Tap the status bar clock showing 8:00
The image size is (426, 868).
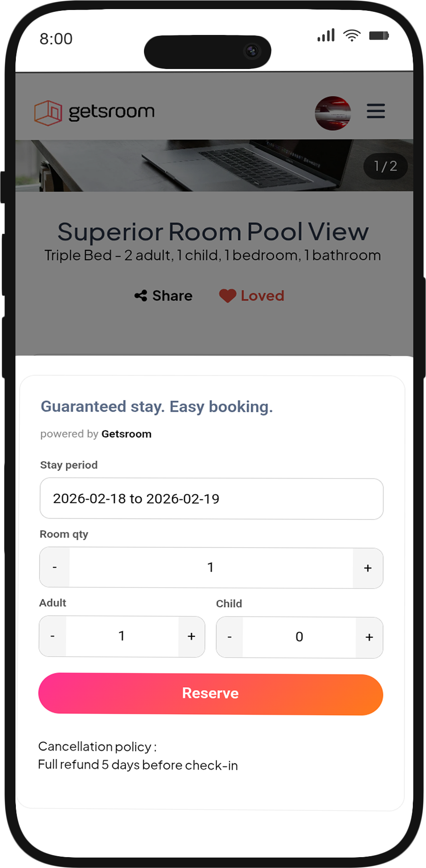click(55, 39)
